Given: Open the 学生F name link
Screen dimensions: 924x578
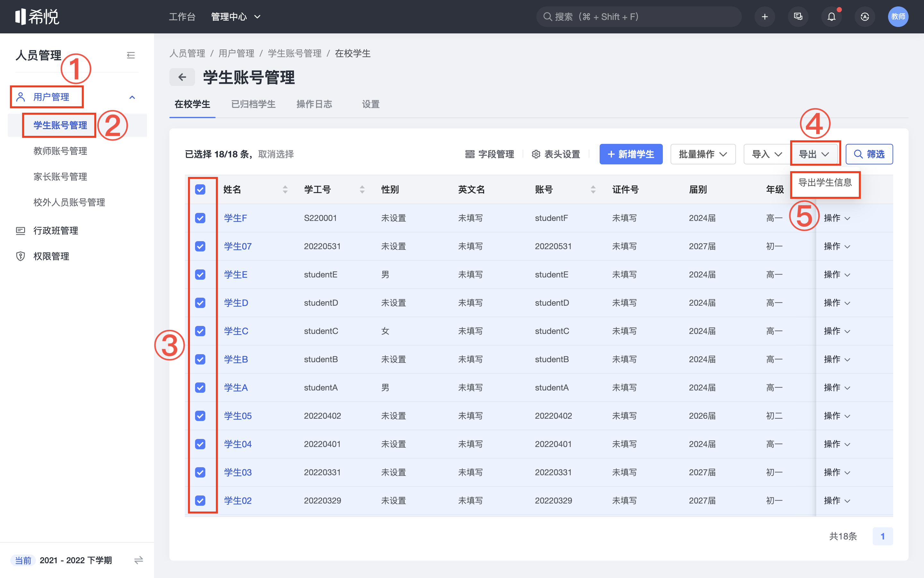Looking at the screenshot, I should (235, 218).
